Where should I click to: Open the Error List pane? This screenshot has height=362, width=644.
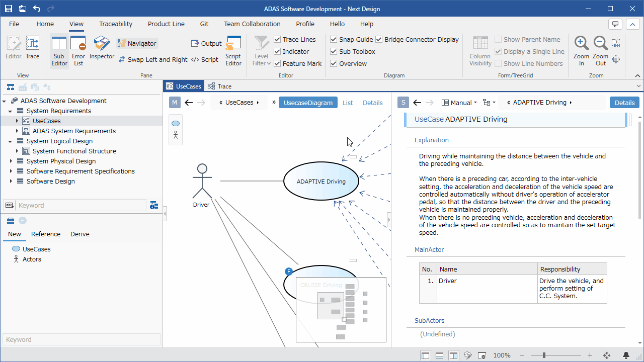[x=78, y=51]
